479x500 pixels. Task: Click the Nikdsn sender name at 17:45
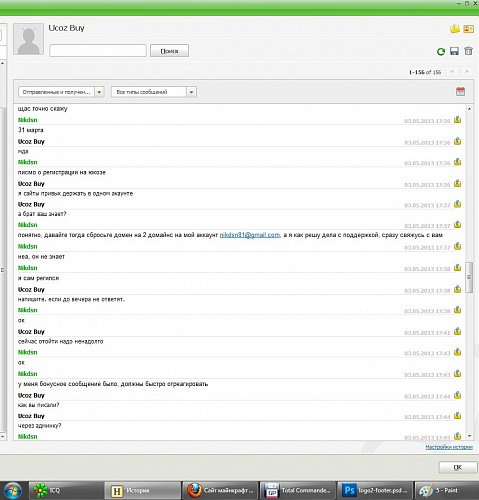(x=27, y=436)
